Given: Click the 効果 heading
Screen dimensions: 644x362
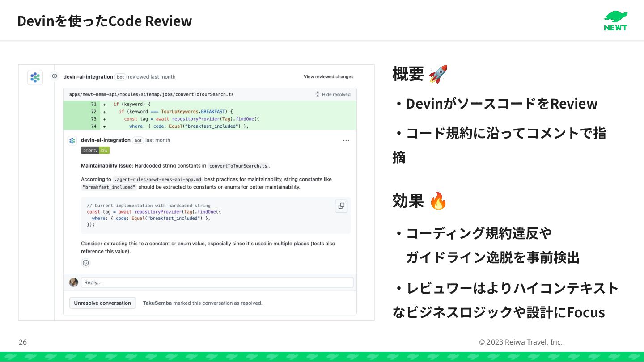Looking at the screenshot, I should point(408,201).
